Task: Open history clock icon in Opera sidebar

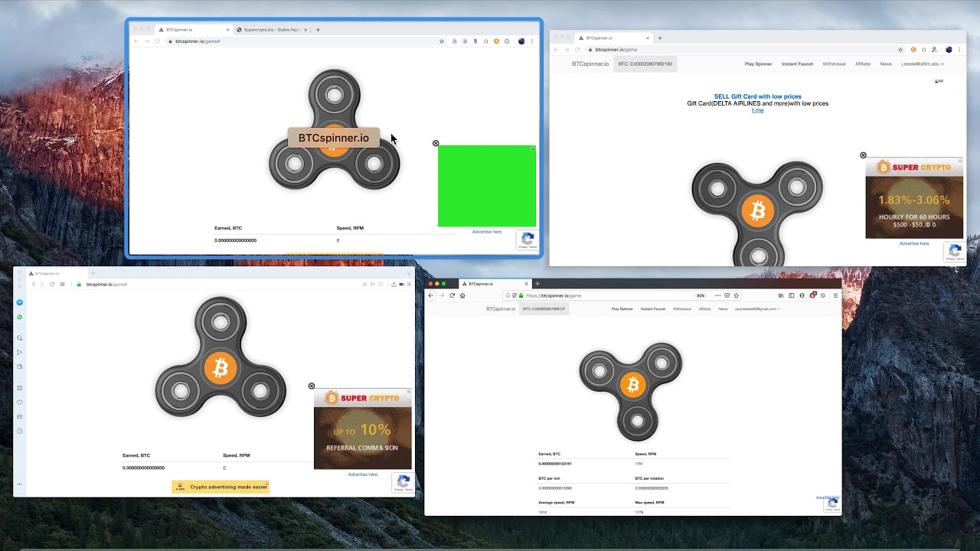Action: tap(20, 431)
